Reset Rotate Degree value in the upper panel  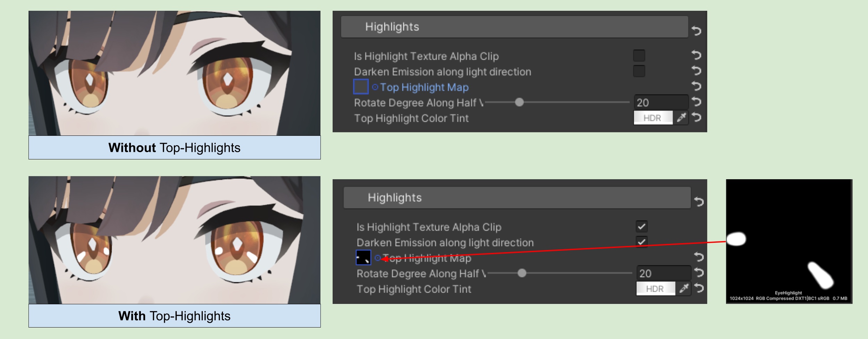pos(696,102)
